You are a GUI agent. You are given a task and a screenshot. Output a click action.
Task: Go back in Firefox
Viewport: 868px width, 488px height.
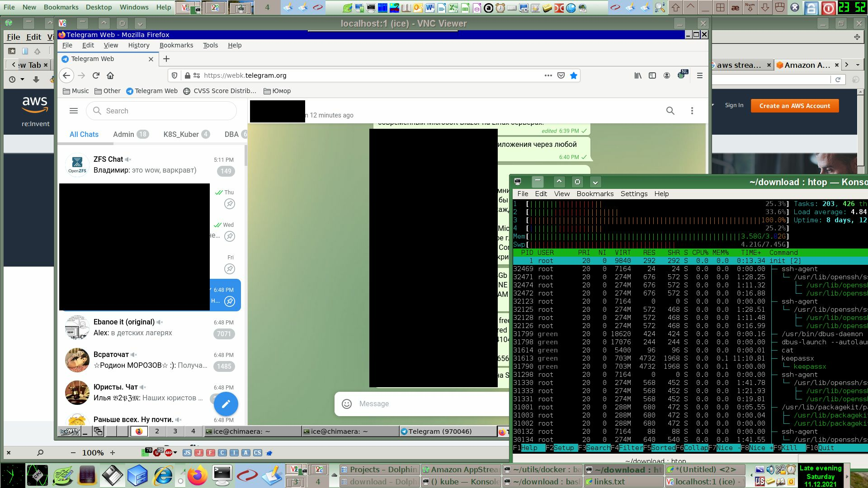point(66,75)
